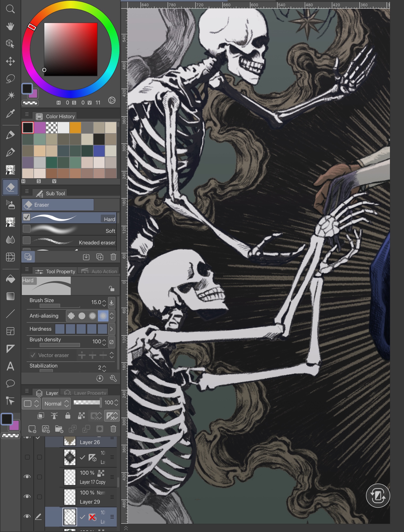Select the Lasso selection tool
The image size is (404, 532).
click(10, 79)
